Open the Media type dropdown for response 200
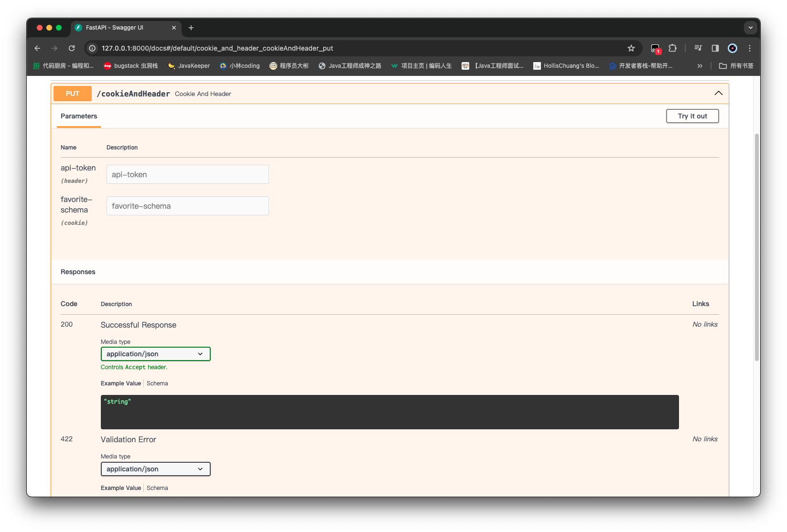 coord(156,354)
